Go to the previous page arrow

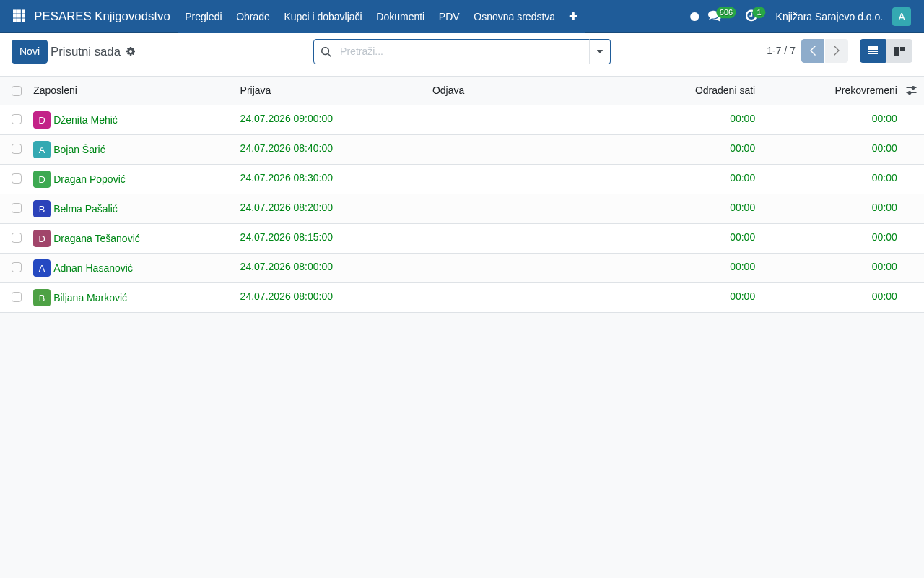point(813,51)
